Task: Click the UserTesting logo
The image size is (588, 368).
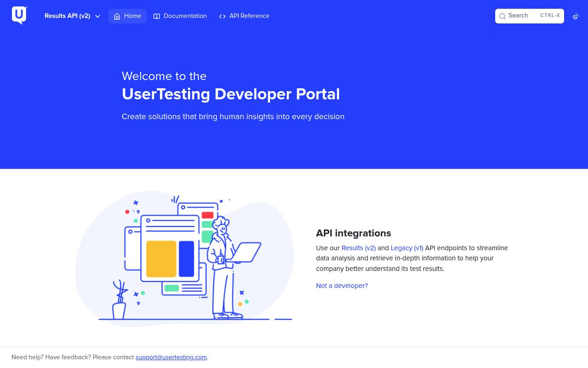Action: [x=19, y=16]
